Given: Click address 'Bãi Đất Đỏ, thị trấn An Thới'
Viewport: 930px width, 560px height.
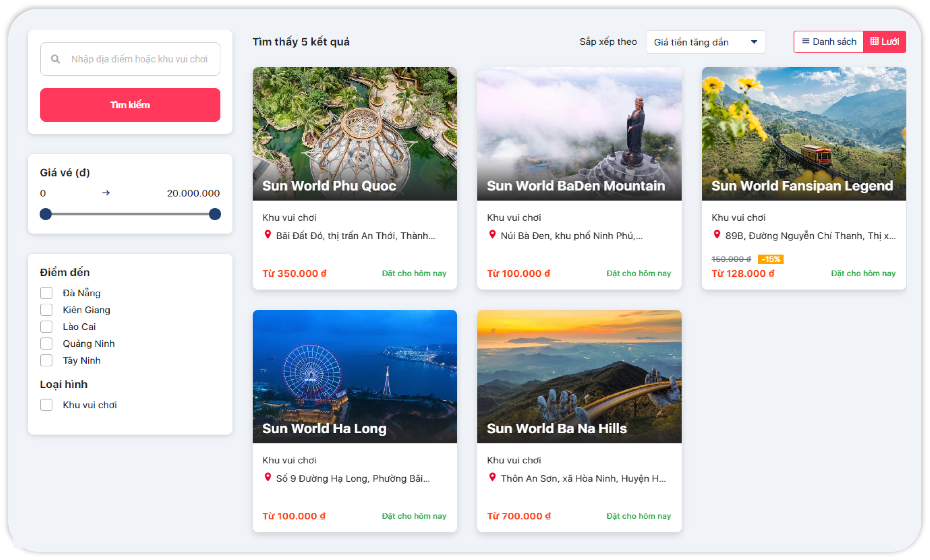Looking at the screenshot, I should click(356, 236).
